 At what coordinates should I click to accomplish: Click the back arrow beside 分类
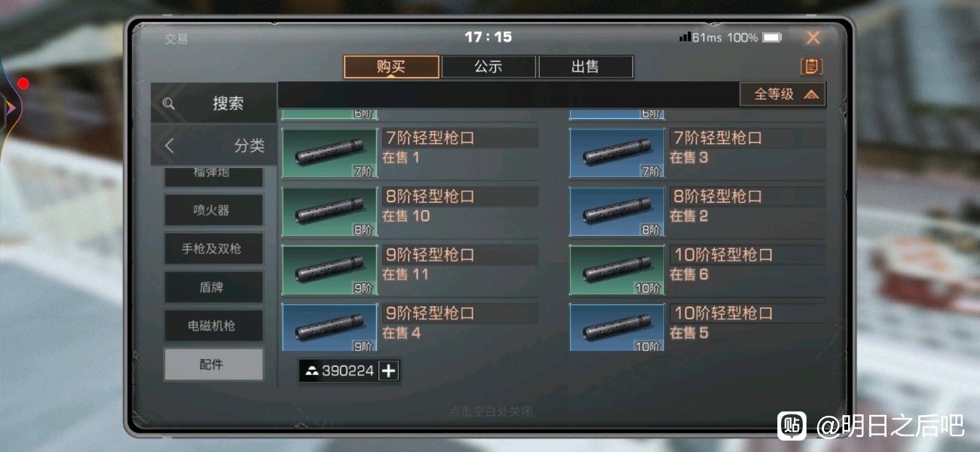point(169,145)
